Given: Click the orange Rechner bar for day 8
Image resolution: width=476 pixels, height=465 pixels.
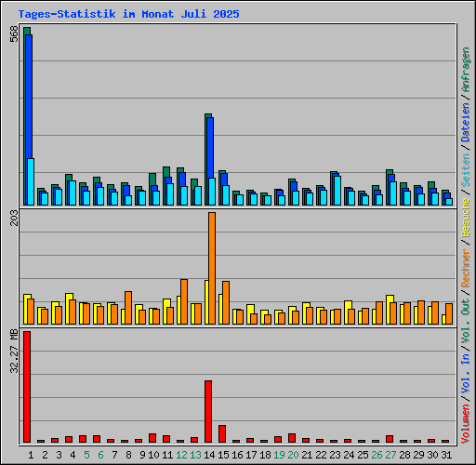Looking at the screenshot, I should 128,308.
